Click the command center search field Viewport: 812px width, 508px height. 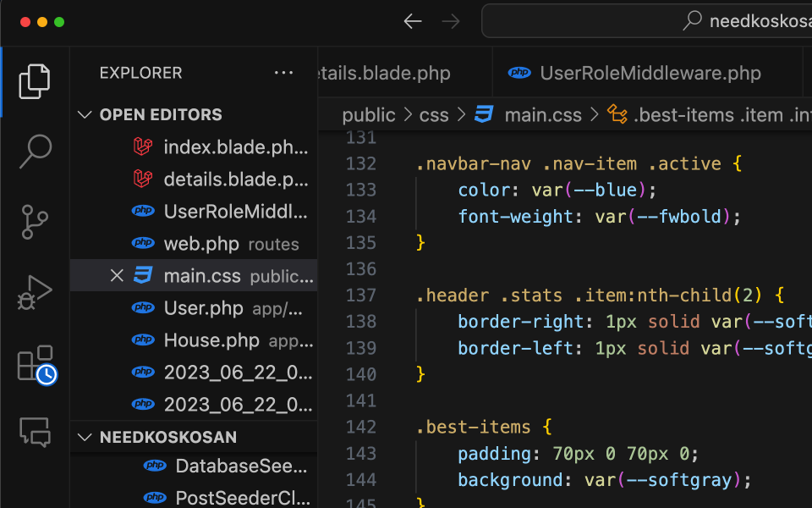(x=647, y=21)
